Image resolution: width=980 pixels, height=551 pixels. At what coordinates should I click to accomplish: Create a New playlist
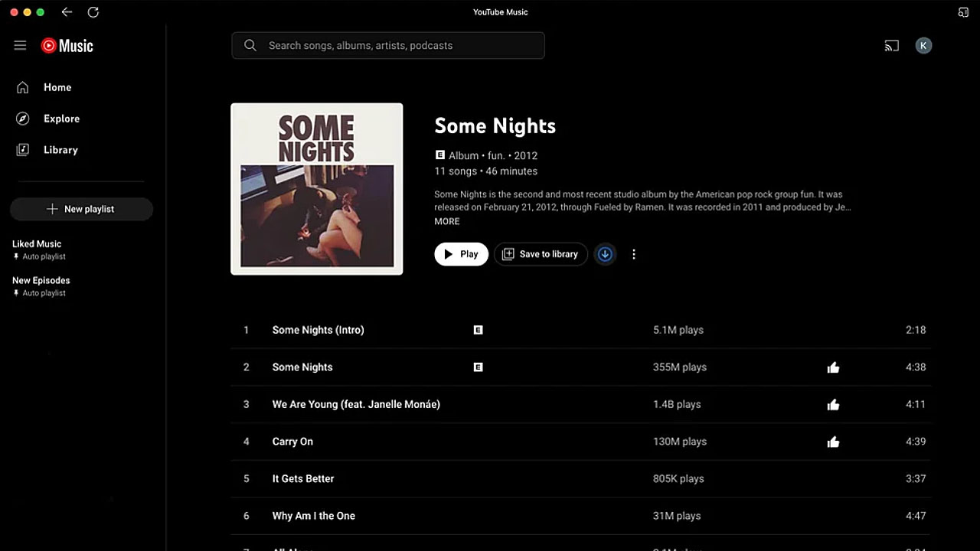pos(81,209)
